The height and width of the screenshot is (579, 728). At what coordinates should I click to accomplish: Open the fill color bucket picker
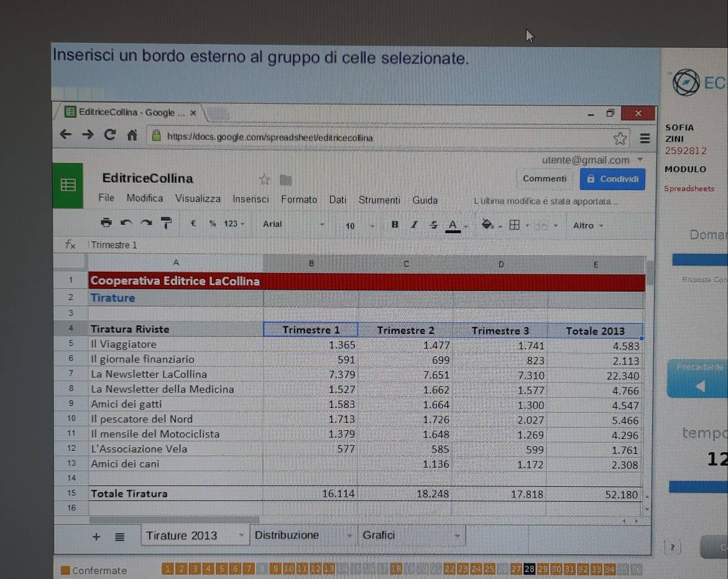(x=488, y=225)
